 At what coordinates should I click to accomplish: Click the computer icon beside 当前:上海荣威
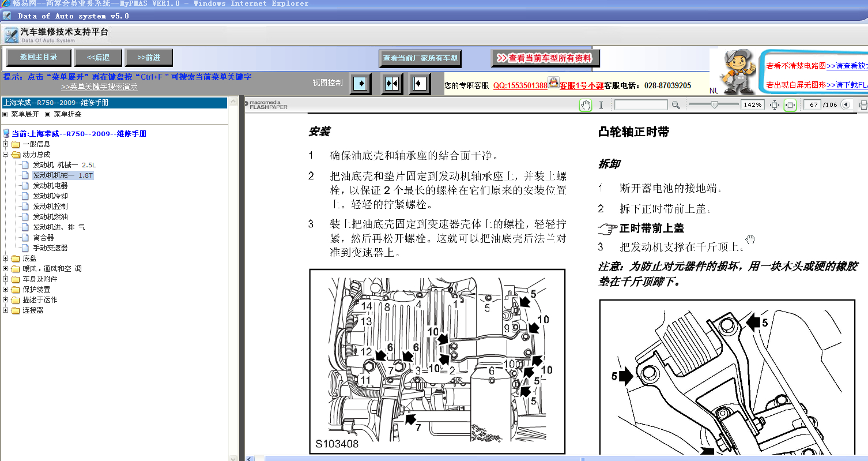(6, 133)
